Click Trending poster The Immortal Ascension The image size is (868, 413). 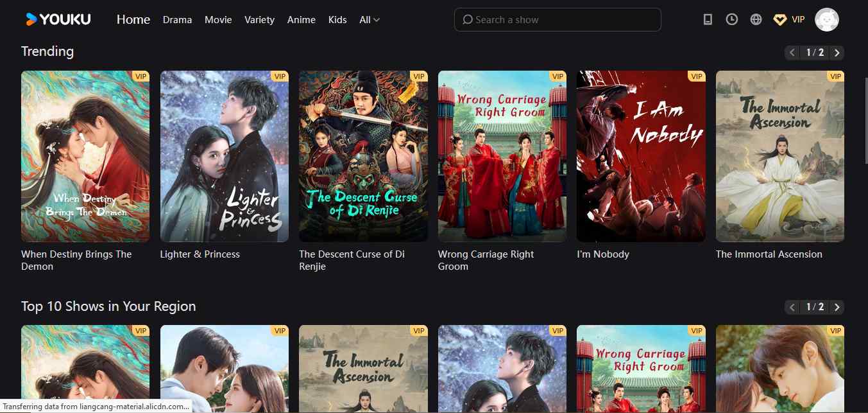tap(780, 156)
